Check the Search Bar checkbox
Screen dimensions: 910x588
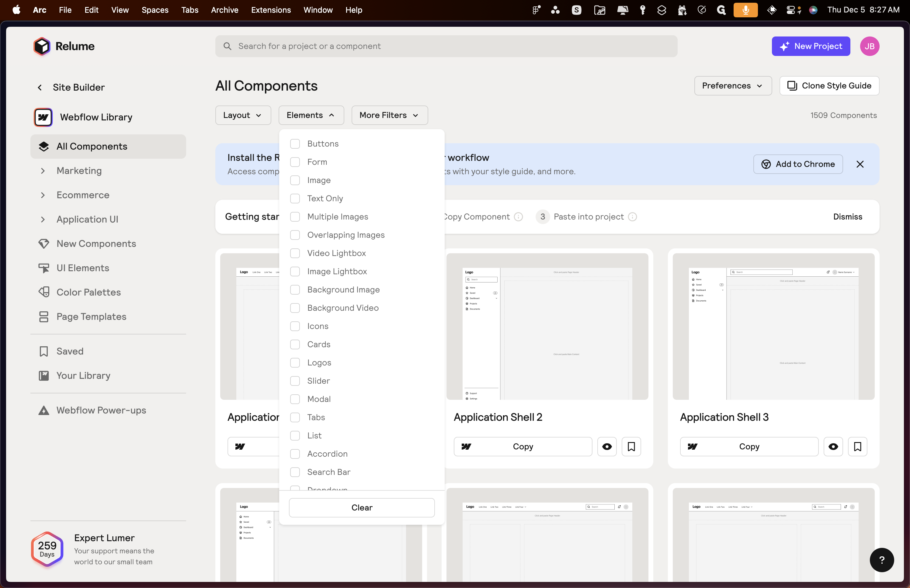[x=295, y=472]
